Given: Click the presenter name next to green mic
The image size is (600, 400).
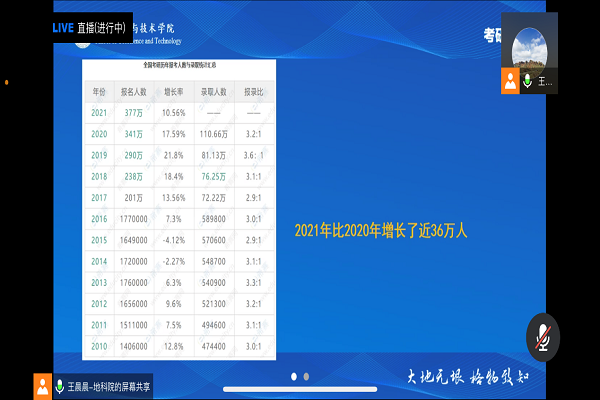Looking at the screenshot, I should click(x=545, y=82).
